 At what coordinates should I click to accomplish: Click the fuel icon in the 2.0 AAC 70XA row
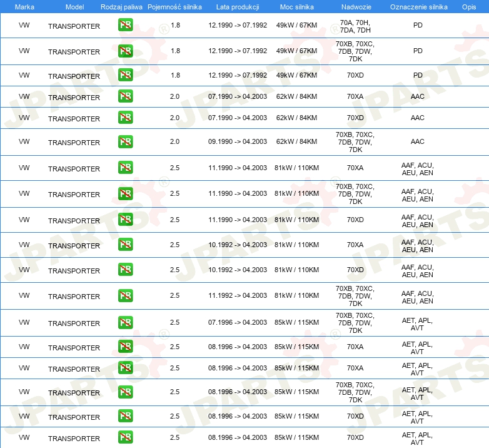point(125,96)
